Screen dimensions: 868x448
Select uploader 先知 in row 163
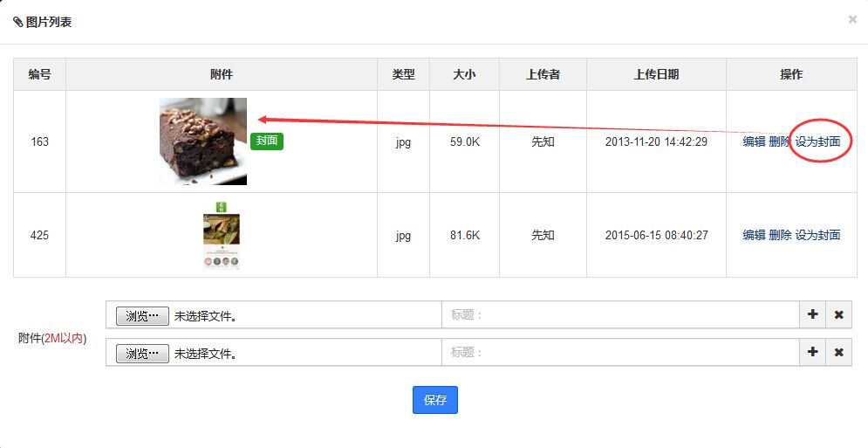(x=543, y=141)
